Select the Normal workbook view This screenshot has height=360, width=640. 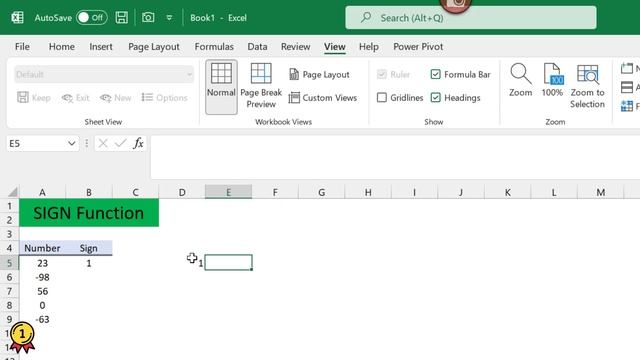[221, 87]
